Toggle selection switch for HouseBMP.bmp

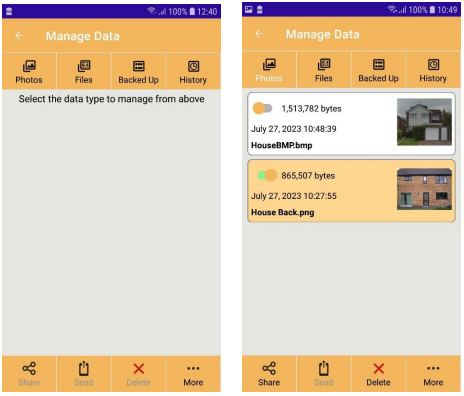pos(263,108)
